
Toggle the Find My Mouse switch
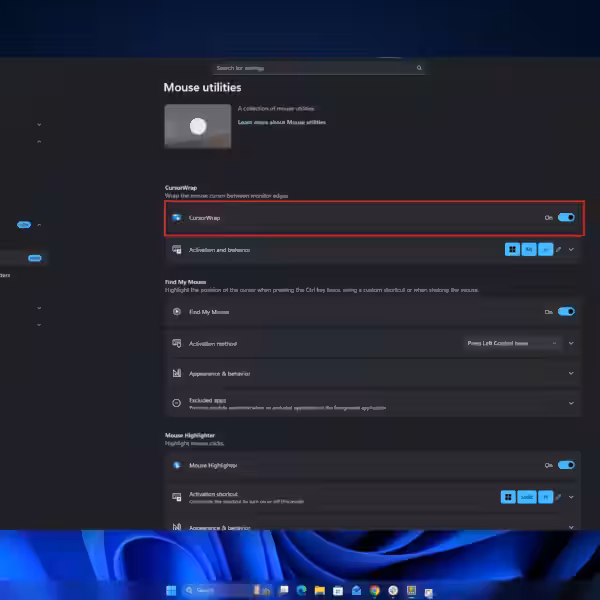tap(566, 312)
